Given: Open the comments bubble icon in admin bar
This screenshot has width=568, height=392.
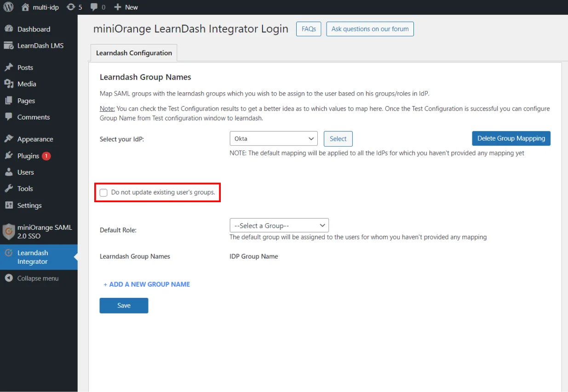Looking at the screenshot, I should point(94,7).
